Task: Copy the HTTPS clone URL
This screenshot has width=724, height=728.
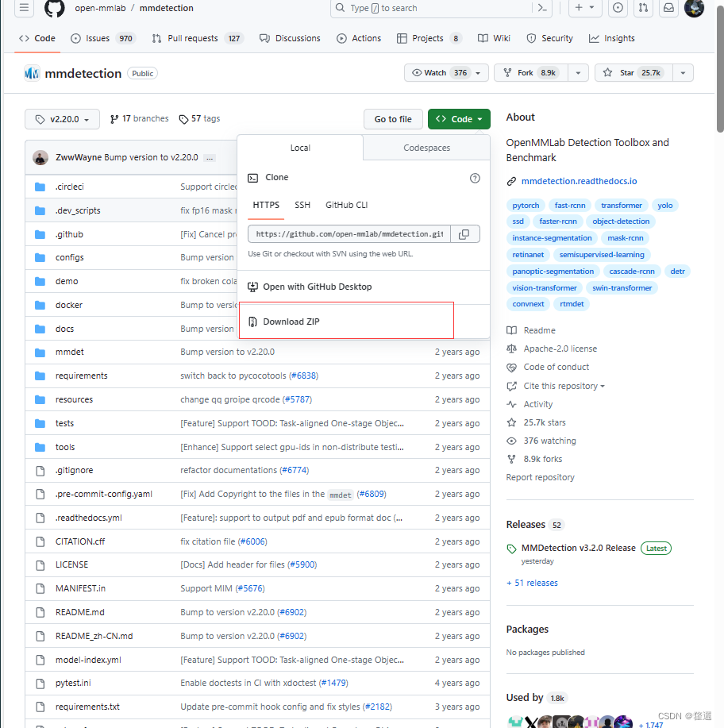Action: tap(464, 234)
